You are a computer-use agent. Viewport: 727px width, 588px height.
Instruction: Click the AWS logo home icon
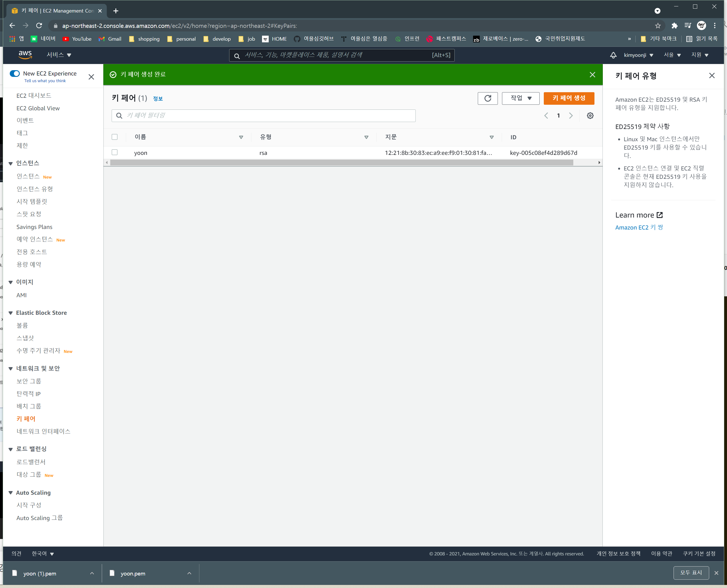[x=25, y=55]
